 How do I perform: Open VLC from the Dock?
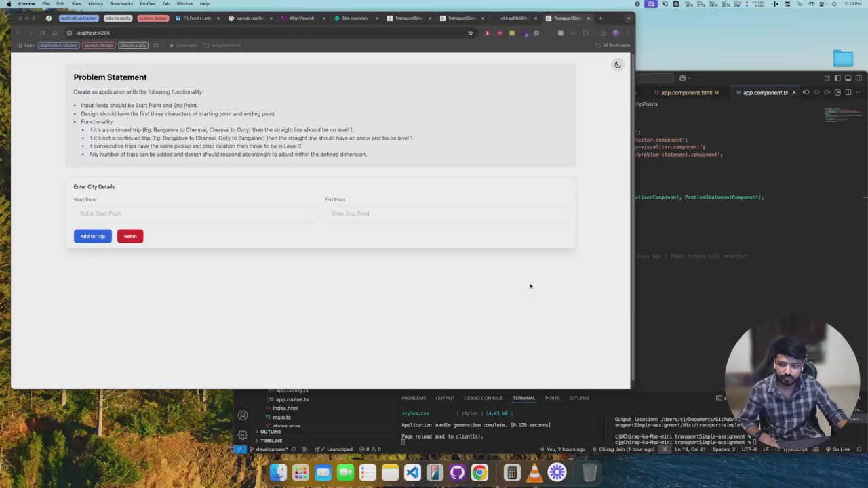tap(534, 472)
